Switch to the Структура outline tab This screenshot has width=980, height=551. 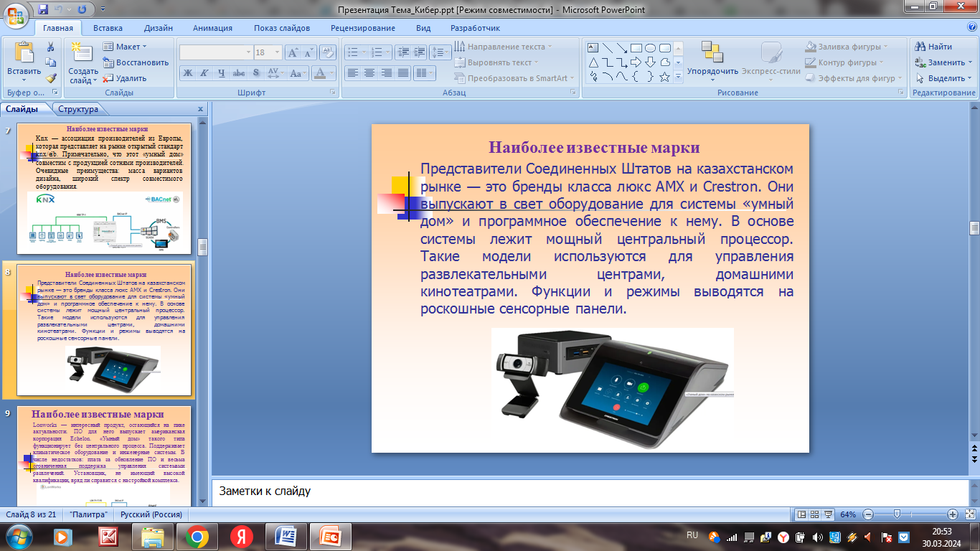pos(78,109)
